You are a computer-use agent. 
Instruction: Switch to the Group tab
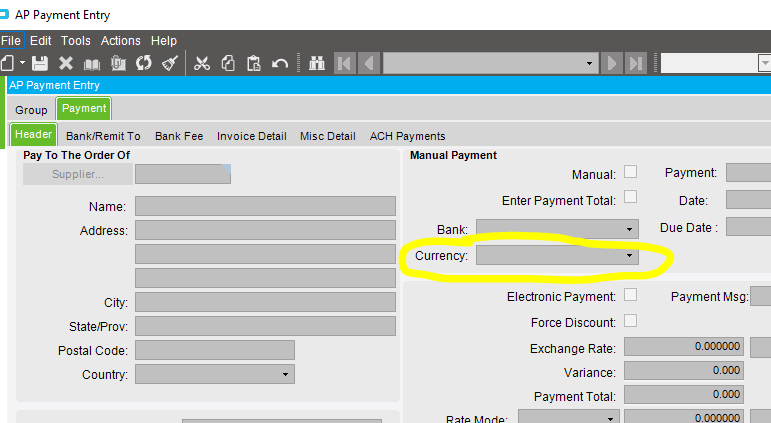pos(31,110)
